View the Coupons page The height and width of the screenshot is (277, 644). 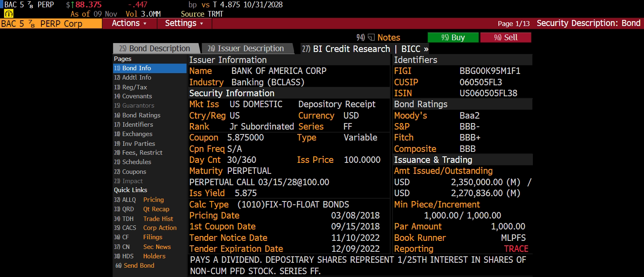150,172
